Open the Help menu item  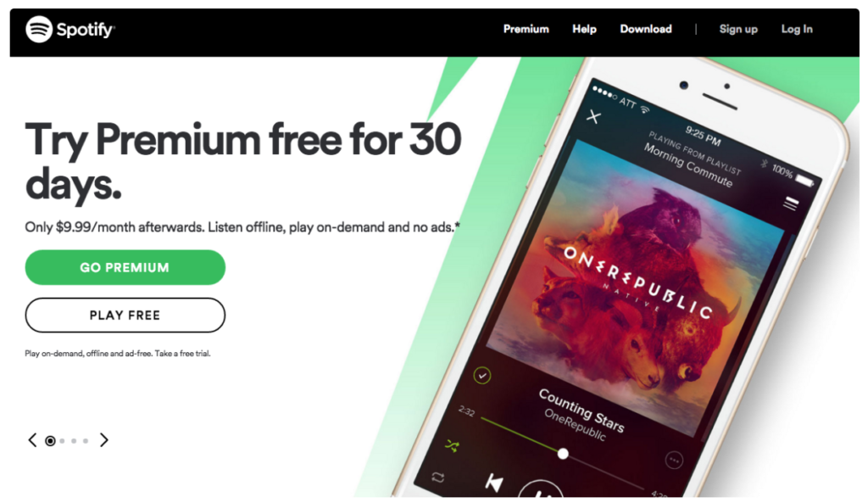coord(584,29)
